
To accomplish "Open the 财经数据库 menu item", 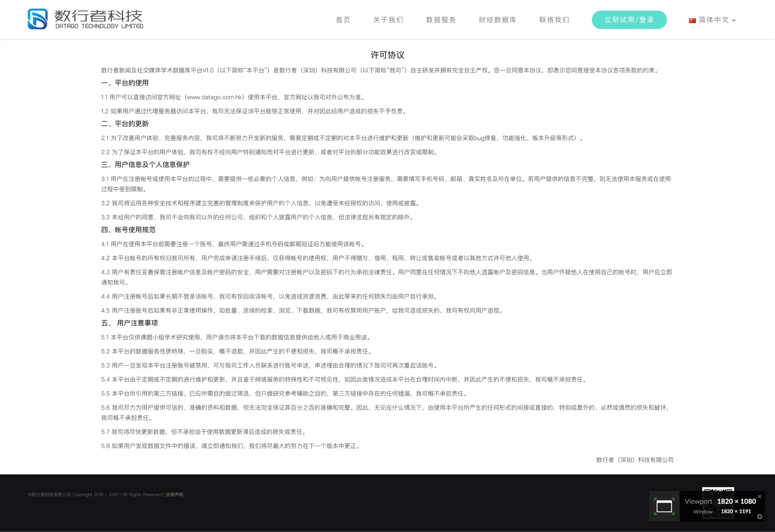I will (x=497, y=20).
